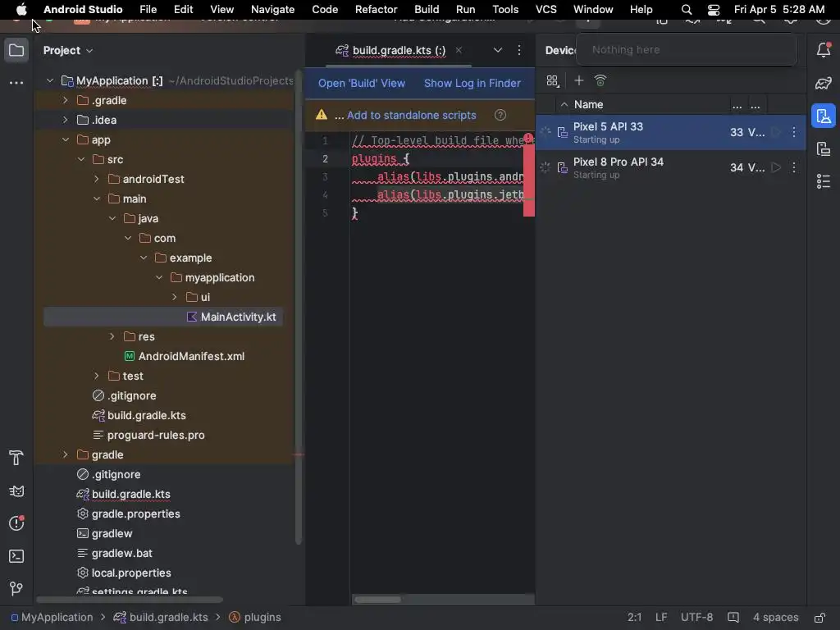Open the Build menu

(x=427, y=10)
